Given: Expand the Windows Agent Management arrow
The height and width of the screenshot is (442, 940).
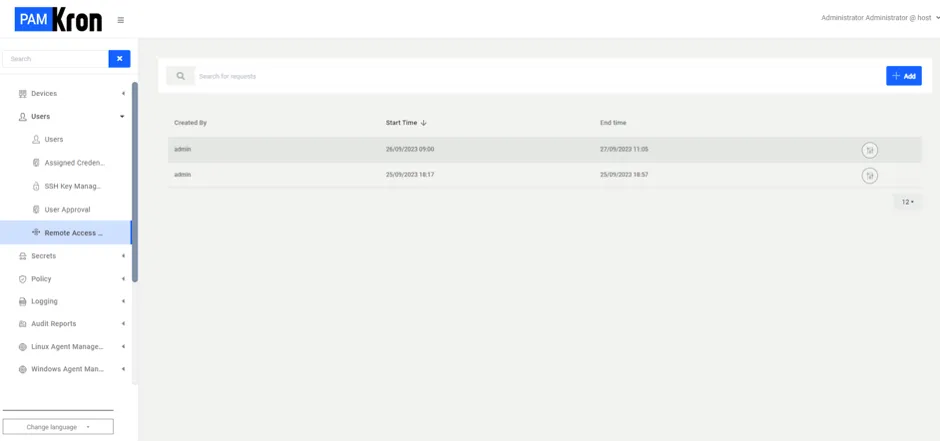Looking at the screenshot, I should point(123,369).
